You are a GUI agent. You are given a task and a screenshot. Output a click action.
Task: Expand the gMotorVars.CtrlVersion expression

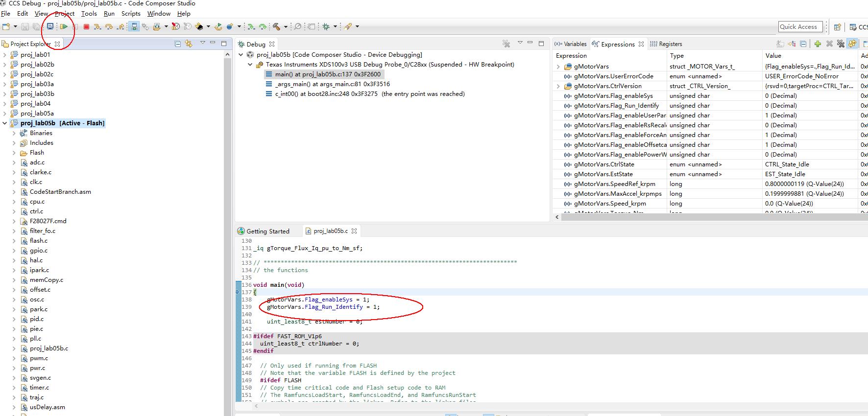[558, 86]
